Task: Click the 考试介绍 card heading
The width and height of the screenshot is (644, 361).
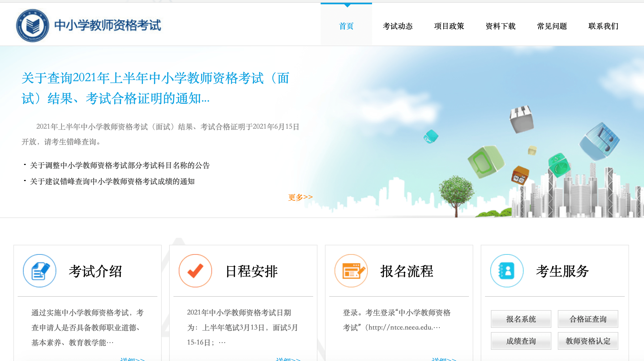Action: pyautogui.click(x=95, y=271)
